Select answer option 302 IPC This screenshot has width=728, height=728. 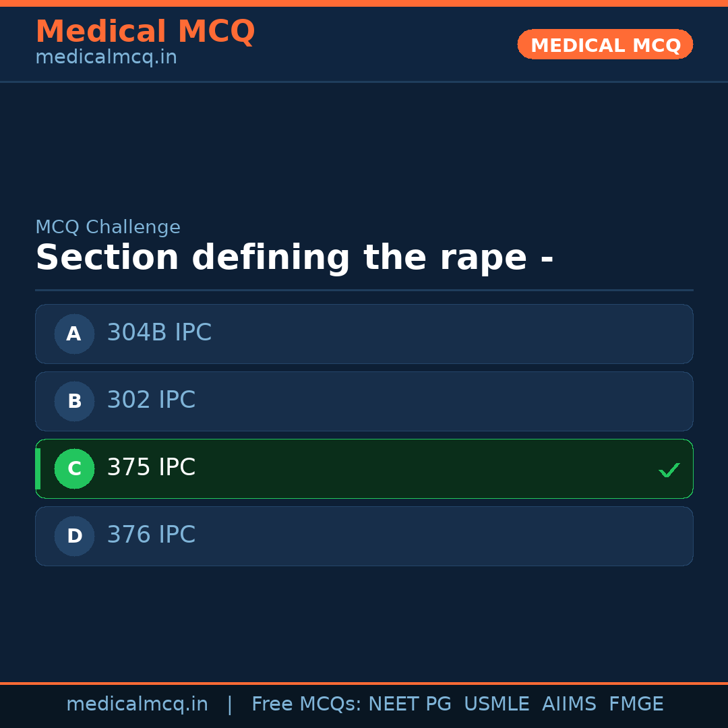coord(364,401)
